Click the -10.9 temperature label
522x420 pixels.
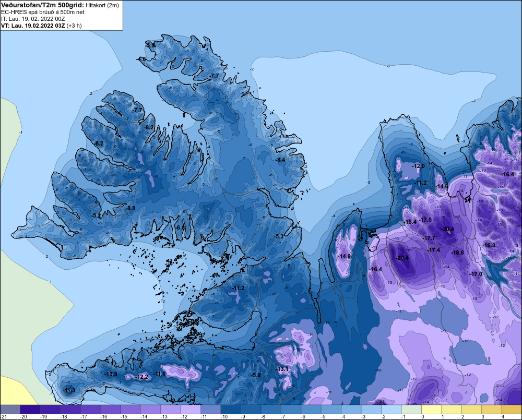[111, 374]
